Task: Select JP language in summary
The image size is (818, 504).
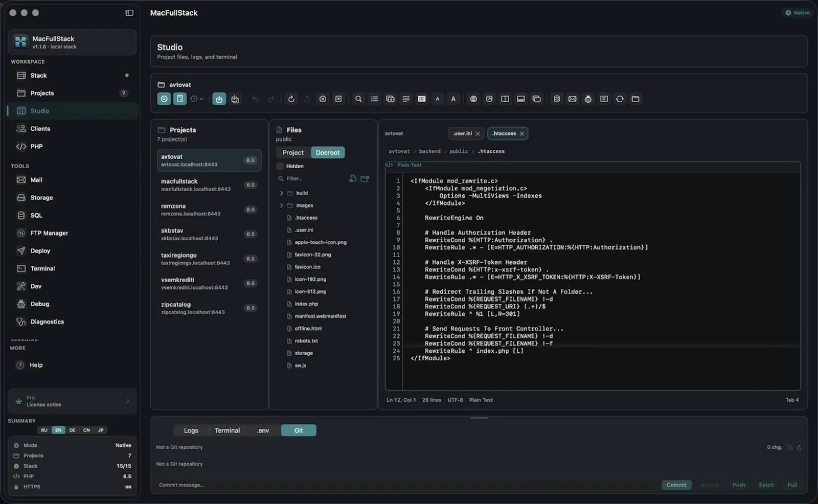Action: (x=101, y=430)
